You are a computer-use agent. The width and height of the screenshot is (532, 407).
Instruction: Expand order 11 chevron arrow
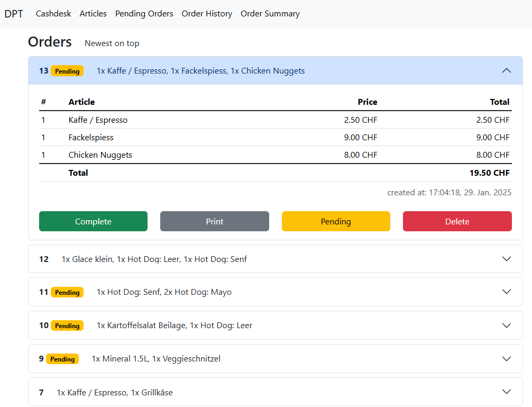point(506,292)
